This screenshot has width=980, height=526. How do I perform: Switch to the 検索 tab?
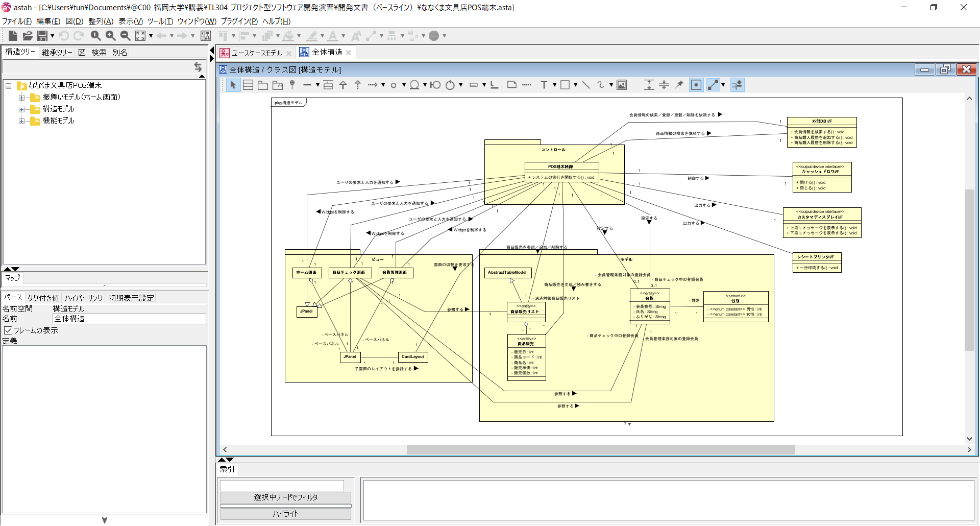coord(99,52)
